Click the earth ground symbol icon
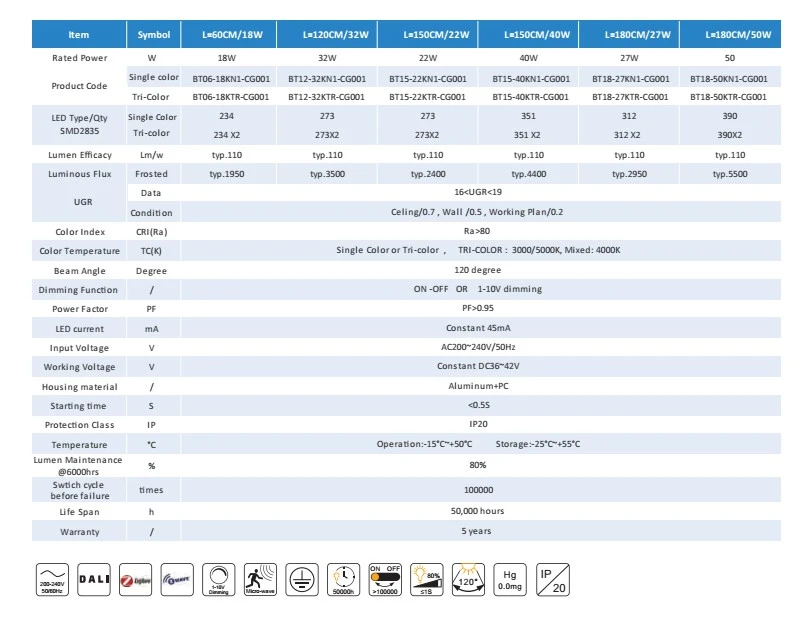This screenshot has width=805, height=627. click(302, 580)
